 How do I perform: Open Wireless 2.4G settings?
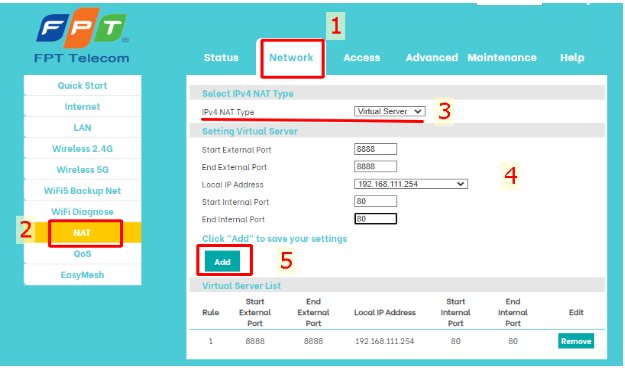coord(83,149)
